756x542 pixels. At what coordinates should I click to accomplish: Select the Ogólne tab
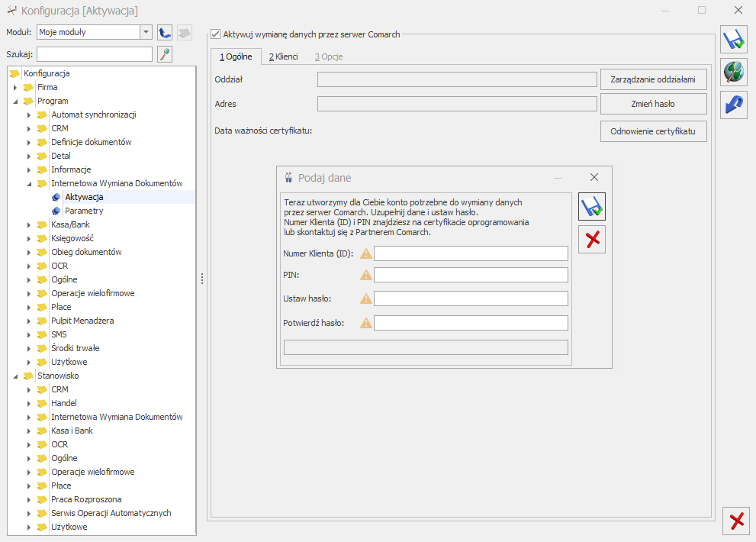coord(236,56)
